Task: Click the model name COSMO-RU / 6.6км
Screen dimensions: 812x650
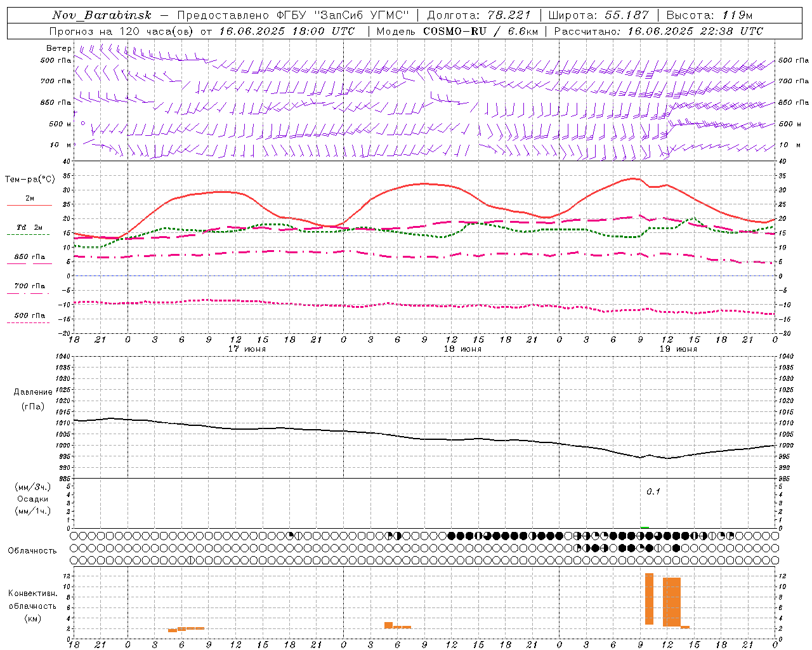Action: pyautogui.click(x=480, y=31)
